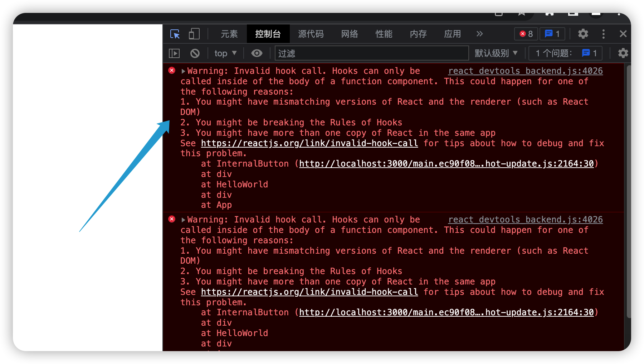The image size is (644, 364).
Task: Open the more options three-dot menu
Action: (x=604, y=34)
